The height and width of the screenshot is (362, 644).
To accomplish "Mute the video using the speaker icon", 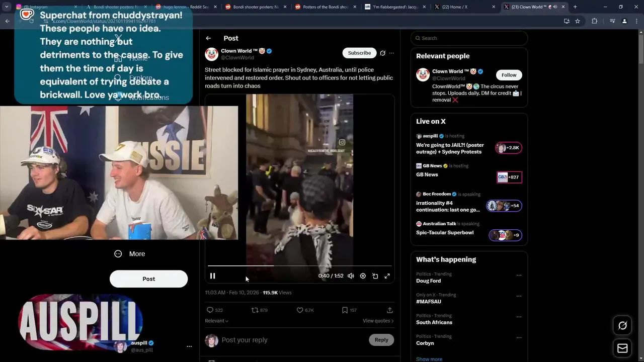I will (x=351, y=276).
